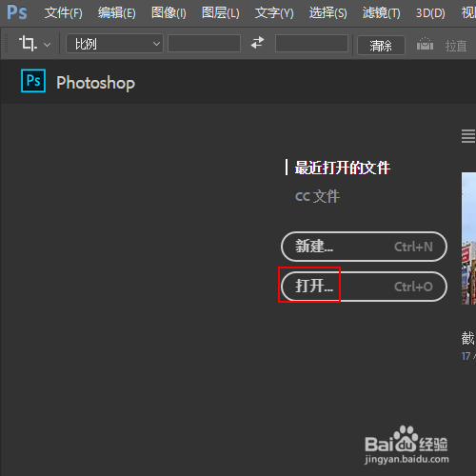Select the CC 文件 tab
This screenshot has height=476, width=476.
pyautogui.click(x=318, y=196)
